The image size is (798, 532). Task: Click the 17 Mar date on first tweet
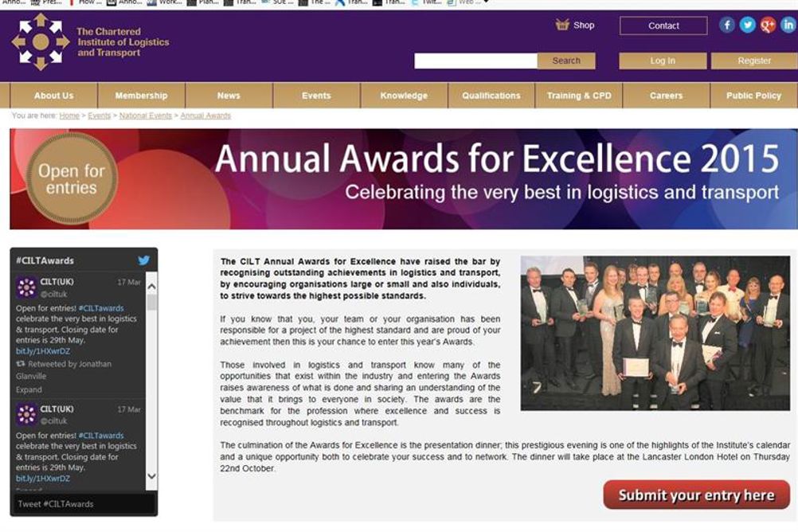129,282
